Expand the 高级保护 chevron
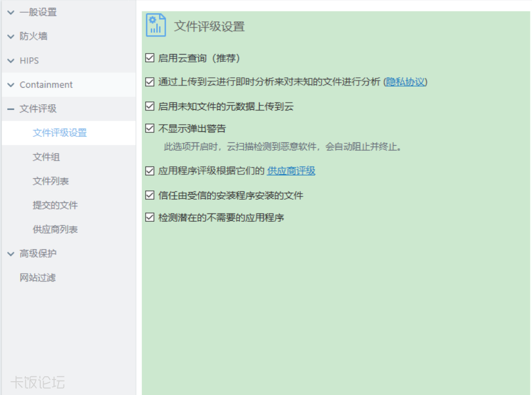 click(x=11, y=254)
